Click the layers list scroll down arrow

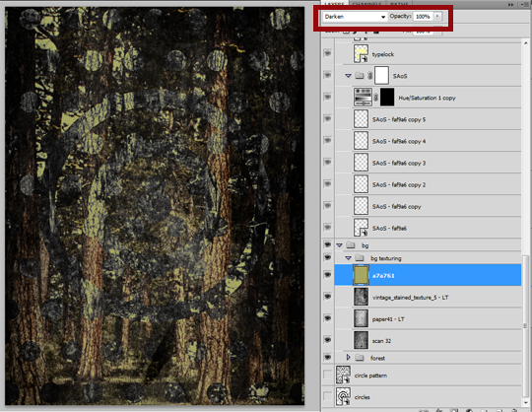525,402
